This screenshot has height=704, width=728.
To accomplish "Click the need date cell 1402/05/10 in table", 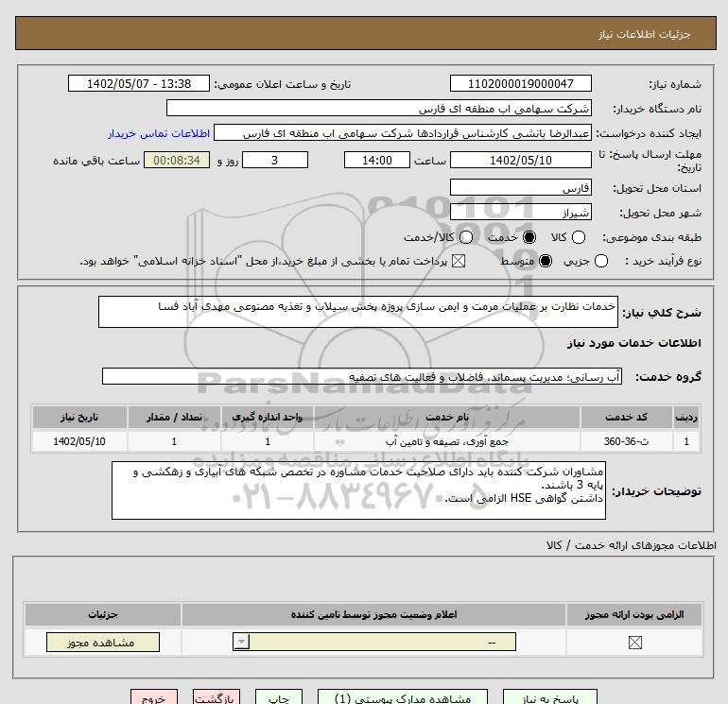I will pos(79,441).
